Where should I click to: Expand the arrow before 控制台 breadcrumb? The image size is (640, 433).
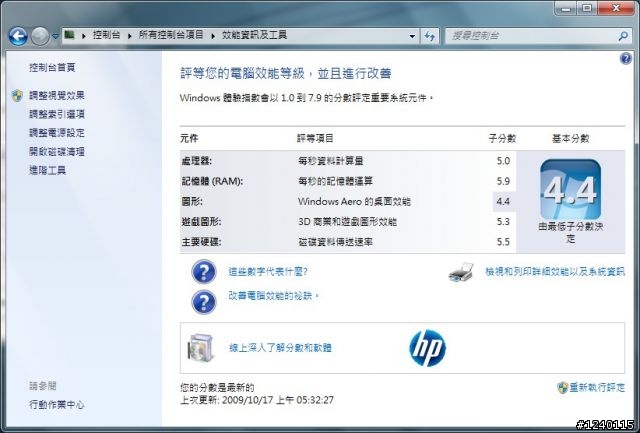pyautogui.click(x=84, y=36)
